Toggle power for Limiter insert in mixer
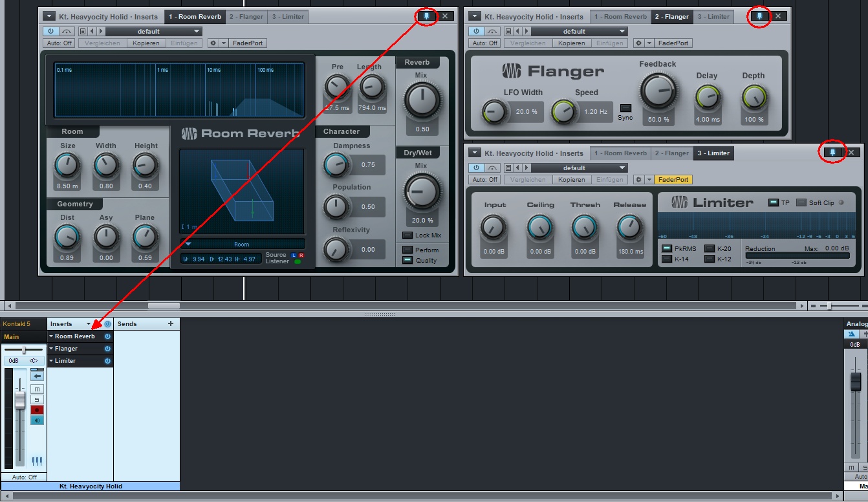The height and width of the screenshot is (502, 868). [x=107, y=361]
